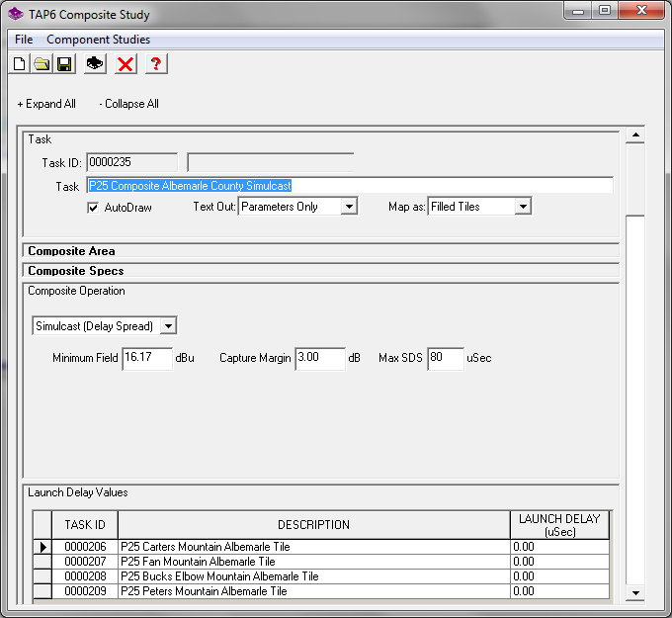
Task: Click the red question mark help icon
Action: pyautogui.click(x=156, y=64)
